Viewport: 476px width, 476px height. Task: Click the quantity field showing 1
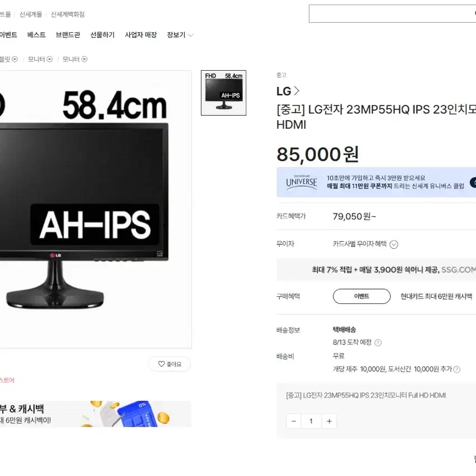coord(311,421)
